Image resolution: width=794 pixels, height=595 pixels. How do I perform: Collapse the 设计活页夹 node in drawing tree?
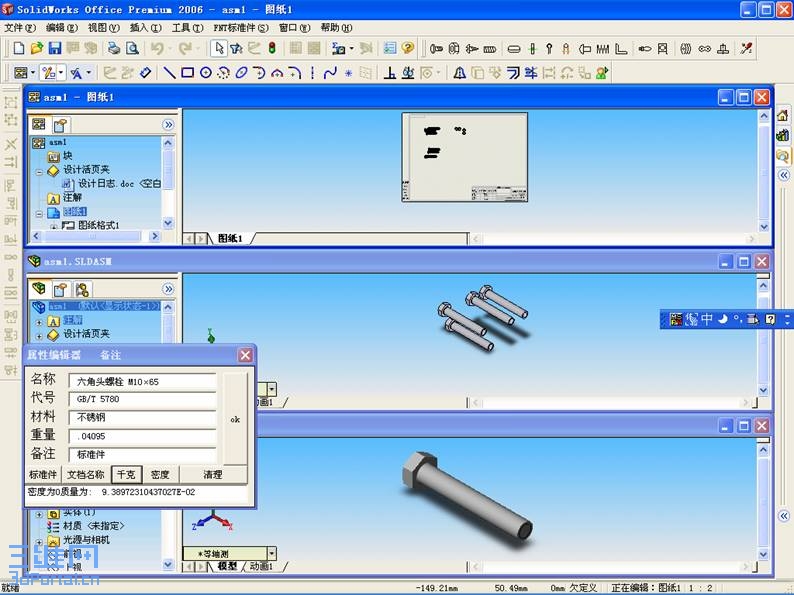coord(39,172)
